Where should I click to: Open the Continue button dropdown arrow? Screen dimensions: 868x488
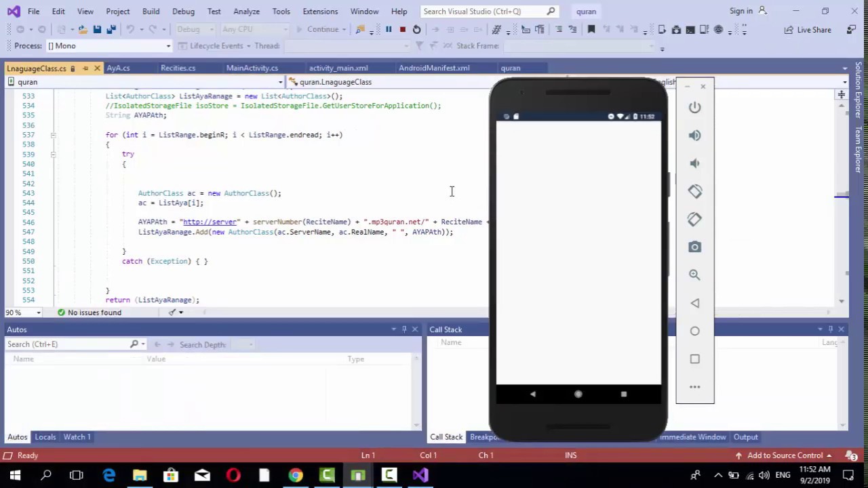tap(344, 29)
